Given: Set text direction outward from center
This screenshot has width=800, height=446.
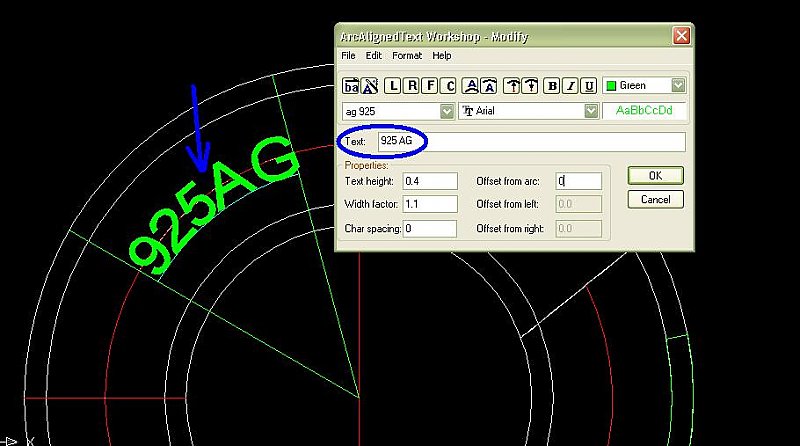Looking at the screenshot, I should pos(512,86).
